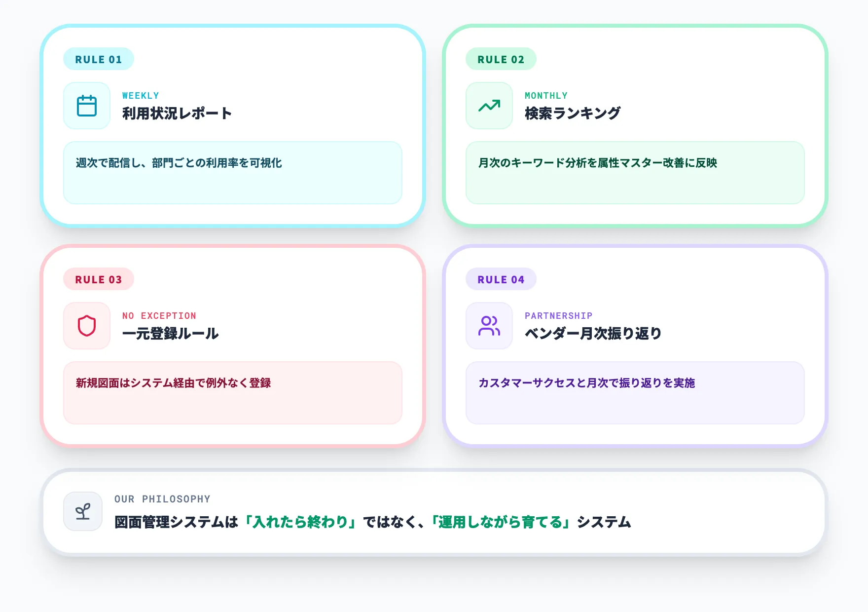This screenshot has width=868, height=612.
Task: Click the RULE 02 badge
Action: click(x=501, y=59)
